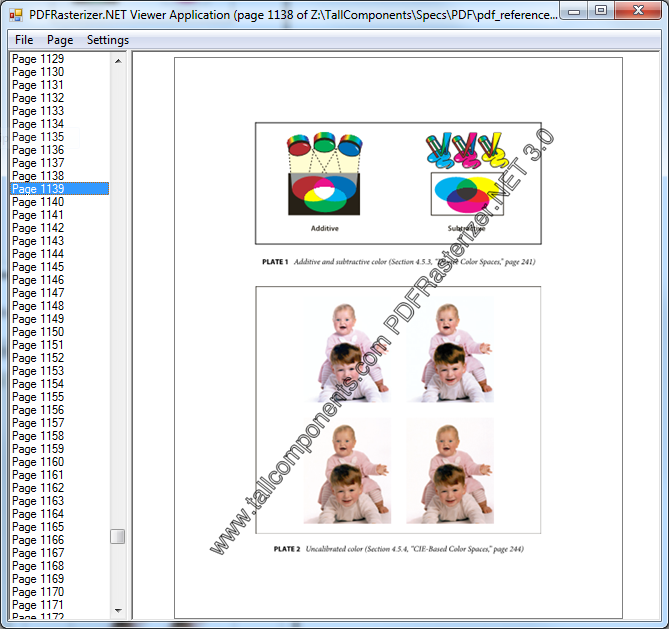
Task: Maximize the viewer window
Action: pyautogui.click(x=601, y=11)
